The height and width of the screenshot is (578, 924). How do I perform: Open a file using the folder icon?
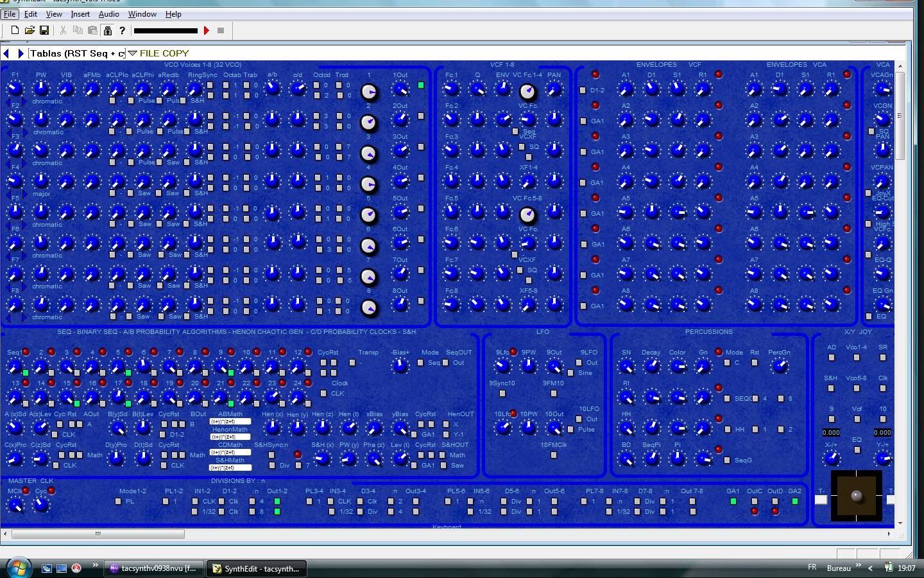tap(29, 30)
